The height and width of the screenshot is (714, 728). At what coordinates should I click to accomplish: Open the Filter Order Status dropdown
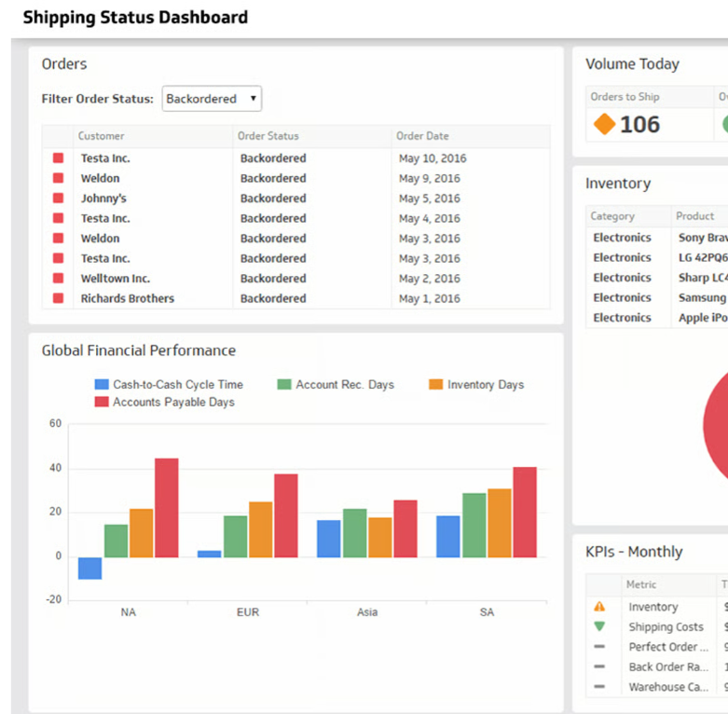pyautogui.click(x=212, y=99)
